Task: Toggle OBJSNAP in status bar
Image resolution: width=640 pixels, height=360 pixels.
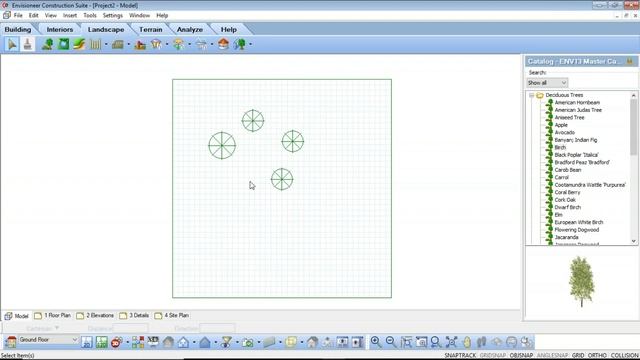Action: coord(521,356)
